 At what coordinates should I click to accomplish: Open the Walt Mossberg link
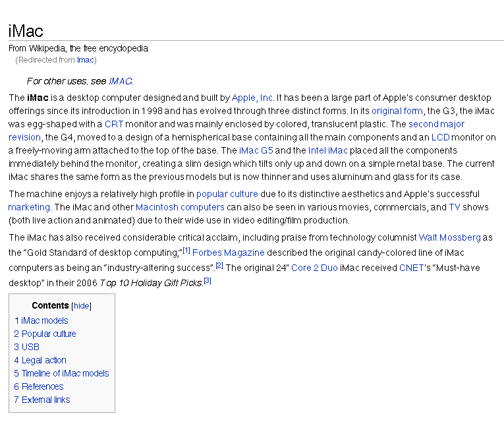coord(450,237)
